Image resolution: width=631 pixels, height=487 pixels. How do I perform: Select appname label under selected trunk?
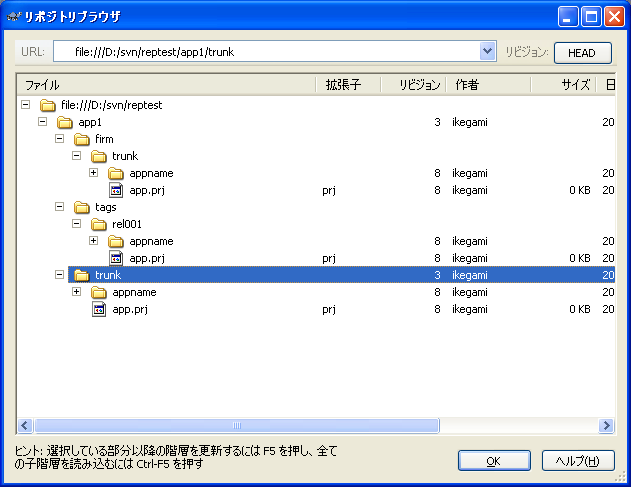click(x=134, y=292)
